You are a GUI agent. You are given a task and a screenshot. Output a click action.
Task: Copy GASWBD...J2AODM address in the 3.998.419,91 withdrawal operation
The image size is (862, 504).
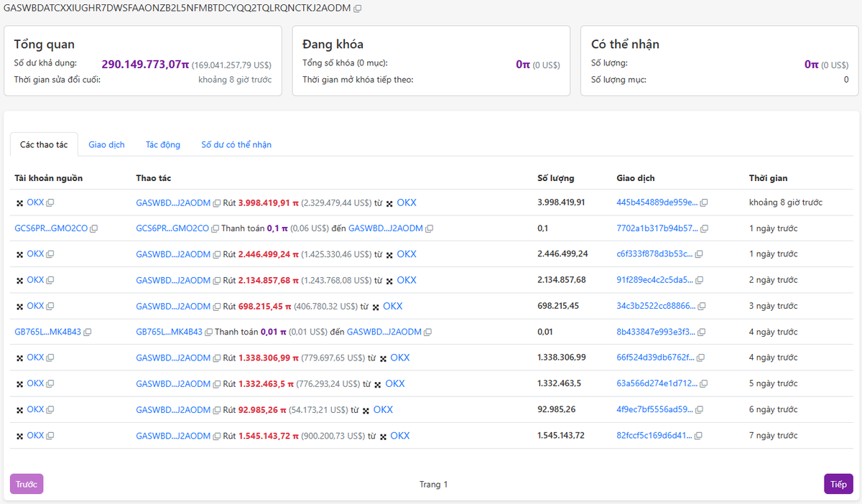tap(217, 203)
